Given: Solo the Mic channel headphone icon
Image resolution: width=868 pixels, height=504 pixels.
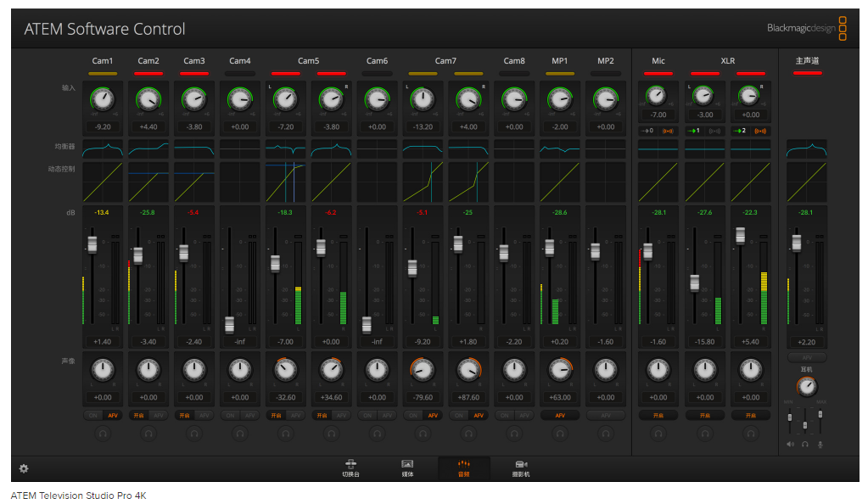Looking at the screenshot, I should point(658,434).
